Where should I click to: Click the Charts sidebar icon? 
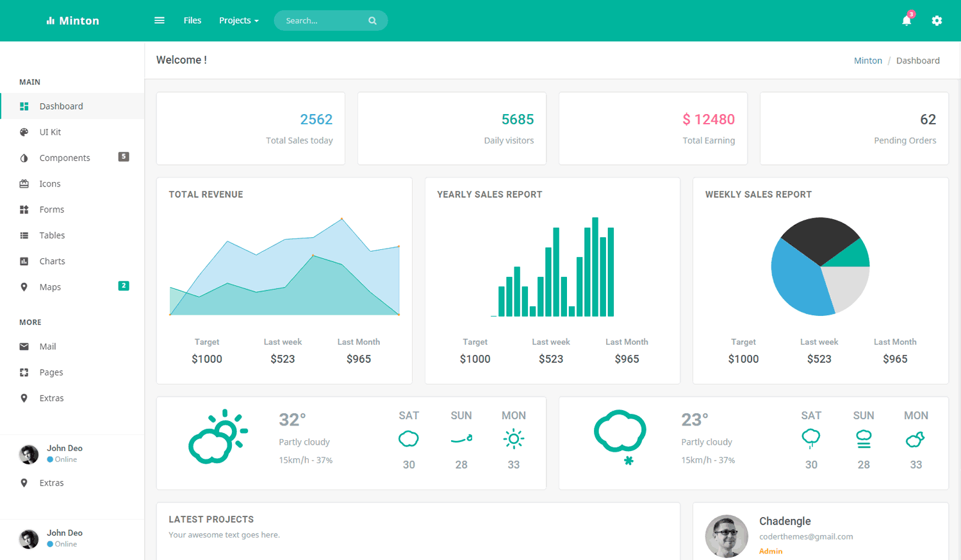coord(24,261)
